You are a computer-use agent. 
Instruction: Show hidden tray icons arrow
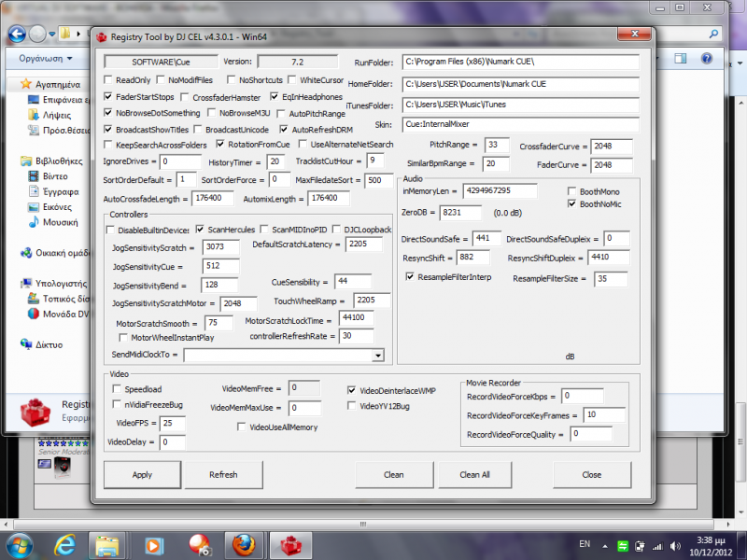(x=605, y=546)
